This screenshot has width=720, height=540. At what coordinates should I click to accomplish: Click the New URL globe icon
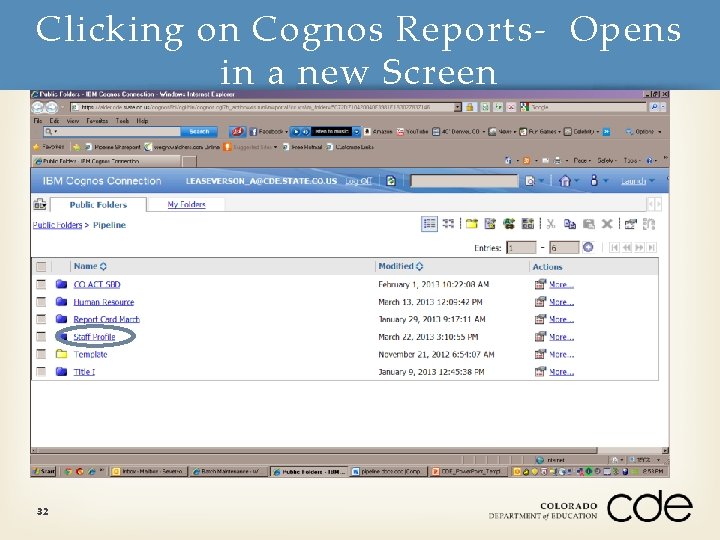pyautogui.click(x=509, y=224)
